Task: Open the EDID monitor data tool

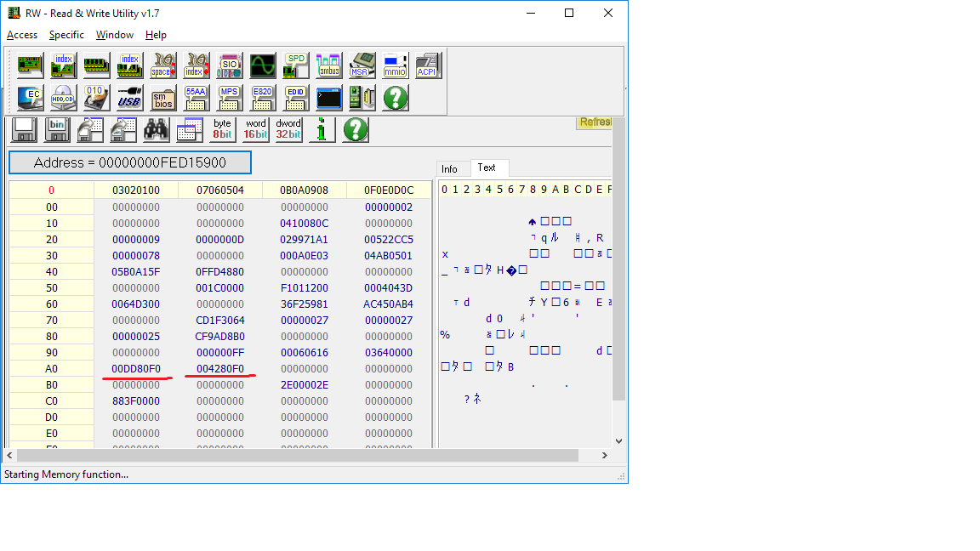Action: click(295, 98)
